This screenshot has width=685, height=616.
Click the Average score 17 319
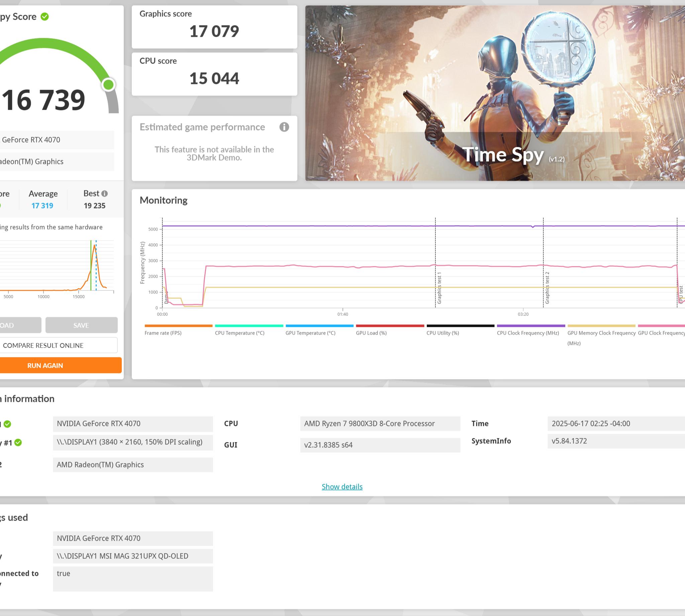42,205
